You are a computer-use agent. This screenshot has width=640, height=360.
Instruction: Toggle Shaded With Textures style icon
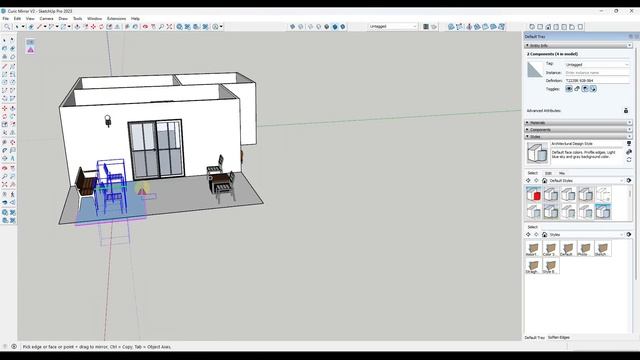click(x=335, y=27)
